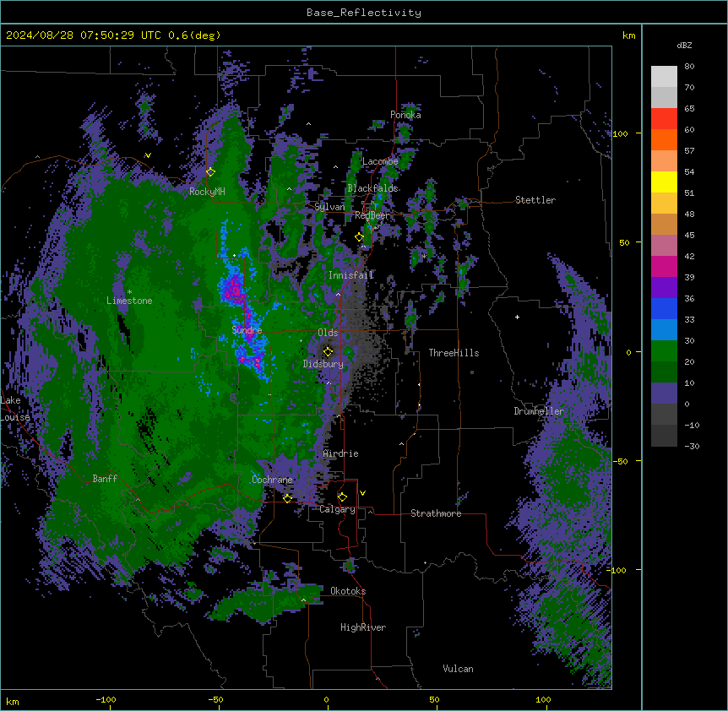The image size is (728, 711).
Task: Click the RockyMH label
Action: (207, 192)
